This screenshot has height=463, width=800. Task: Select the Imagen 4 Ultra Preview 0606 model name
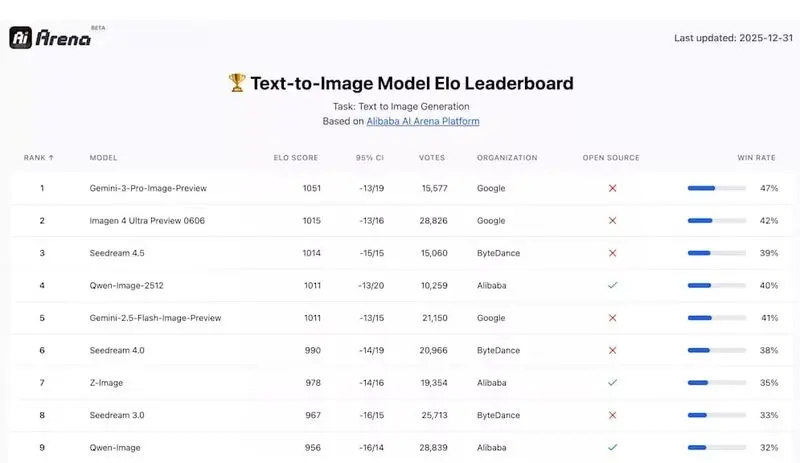pos(147,221)
